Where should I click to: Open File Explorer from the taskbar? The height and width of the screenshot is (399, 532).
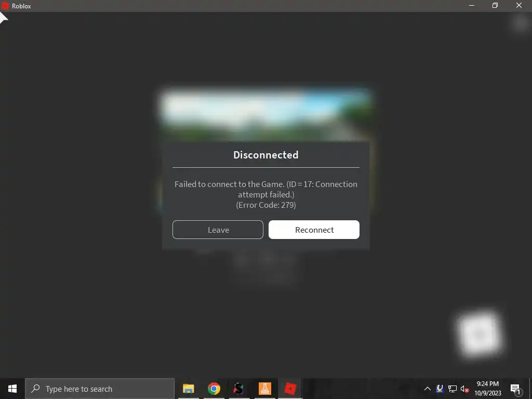click(x=188, y=389)
